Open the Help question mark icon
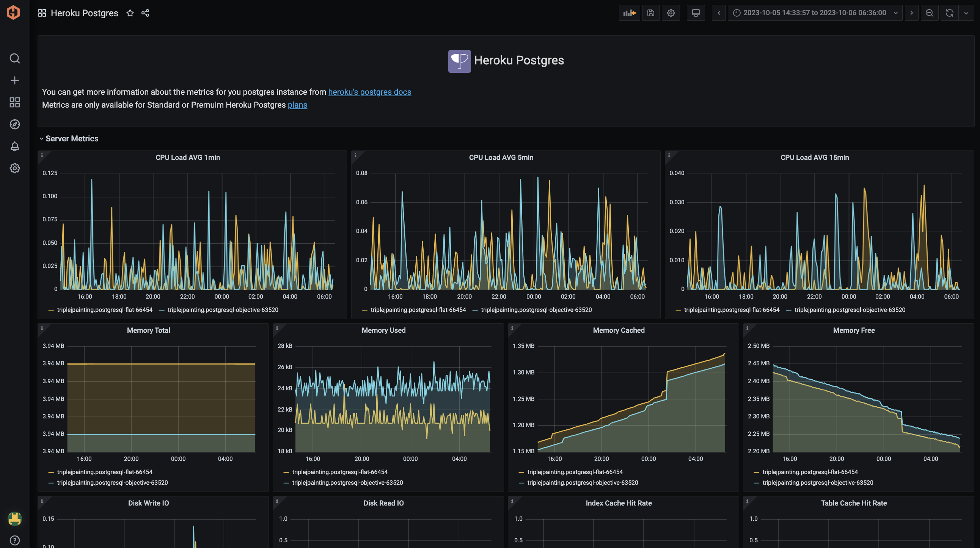Viewport: 980px width, 548px height. tap(14, 540)
